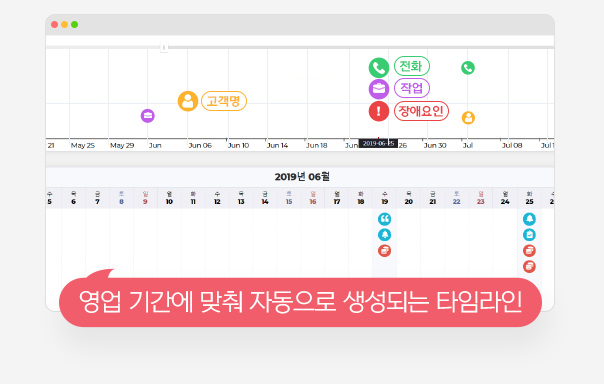This screenshot has height=384, width=604.
Task: Click the large green phone call icon
Action: point(379,68)
